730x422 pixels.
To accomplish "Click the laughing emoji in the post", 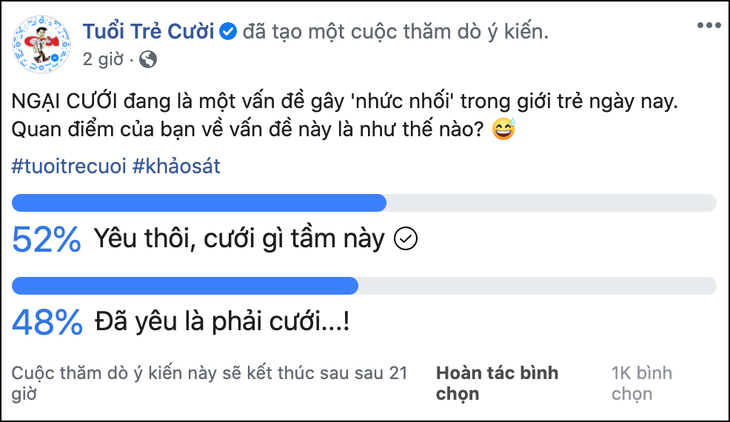I will click(x=504, y=131).
